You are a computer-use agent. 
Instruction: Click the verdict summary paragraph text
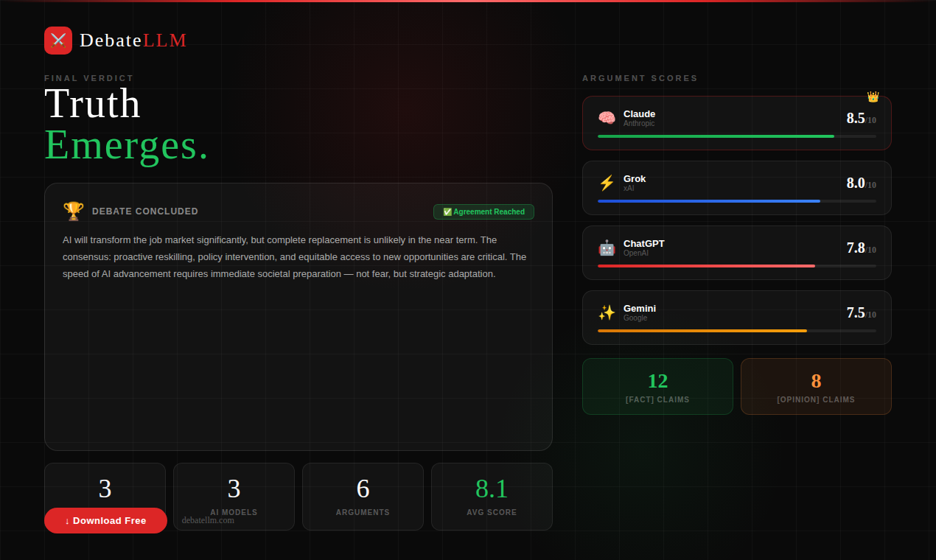pos(295,257)
